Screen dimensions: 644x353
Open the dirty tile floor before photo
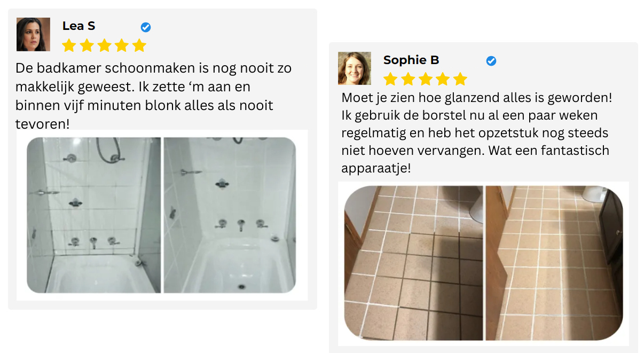click(x=413, y=263)
